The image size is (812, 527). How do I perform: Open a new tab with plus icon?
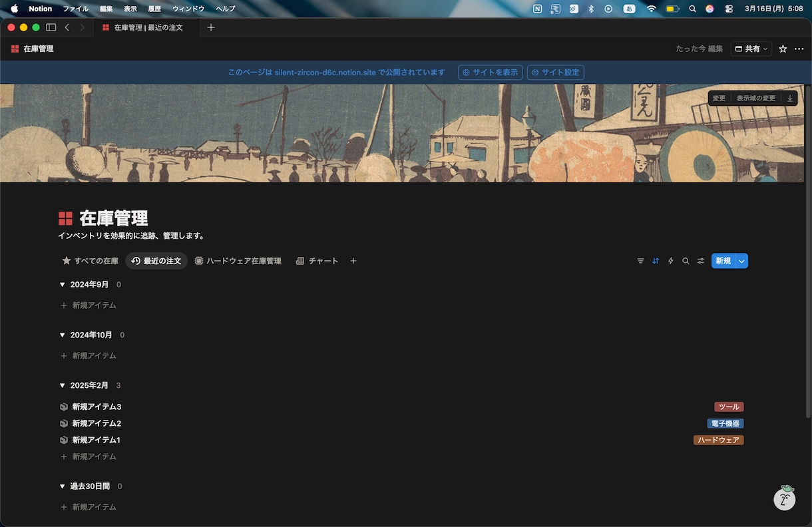click(x=211, y=27)
